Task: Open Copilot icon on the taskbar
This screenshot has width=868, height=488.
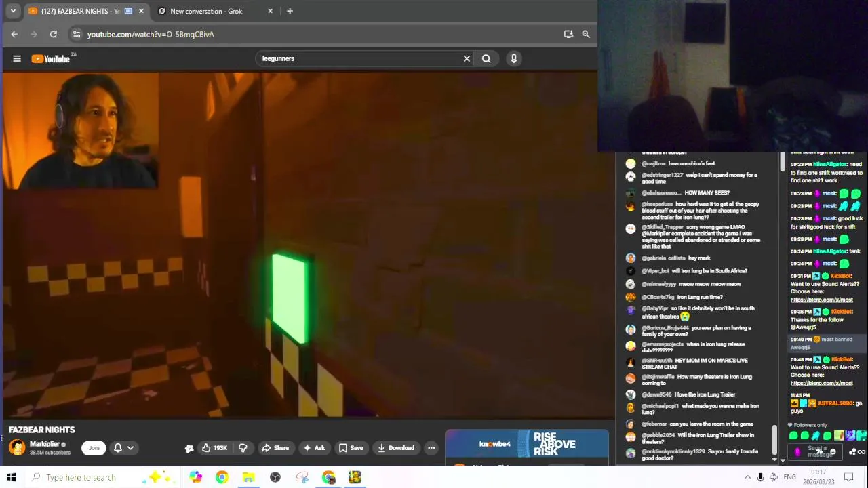Action: [x=195, y=477]
